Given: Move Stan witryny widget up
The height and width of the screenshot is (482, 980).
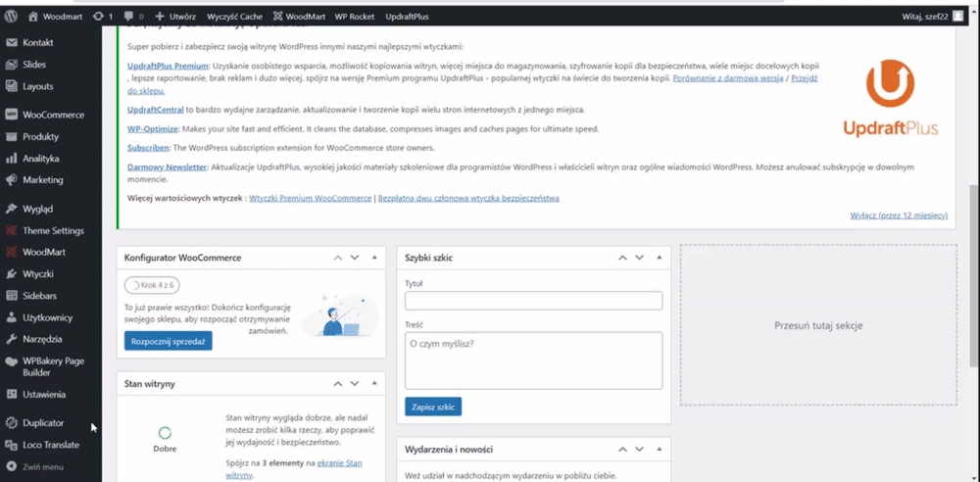Looking at the screenshot, I should click(337, 383).
